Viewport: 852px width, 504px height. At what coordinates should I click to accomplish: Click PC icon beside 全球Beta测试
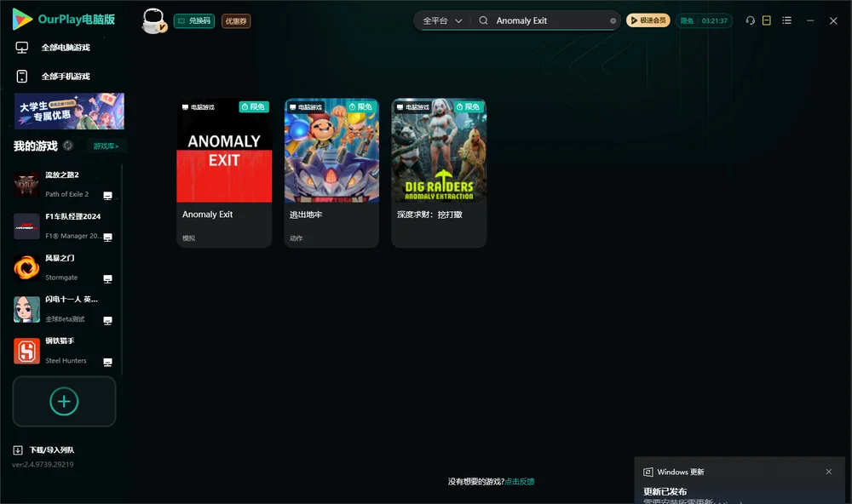point(108,320)
